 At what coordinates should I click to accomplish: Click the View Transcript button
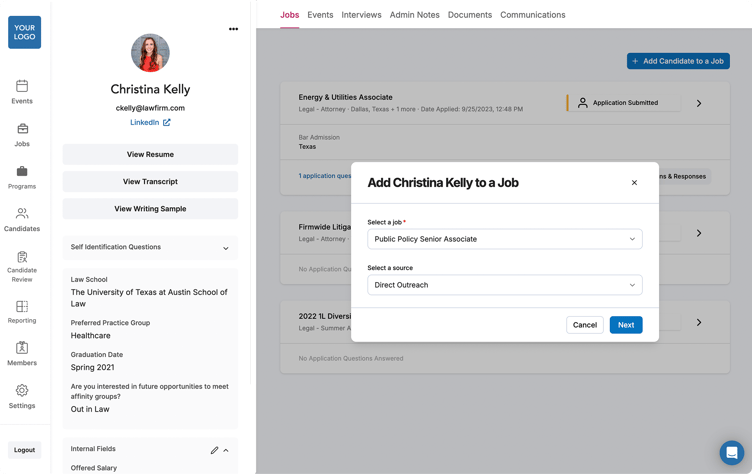tap(150, 181)
